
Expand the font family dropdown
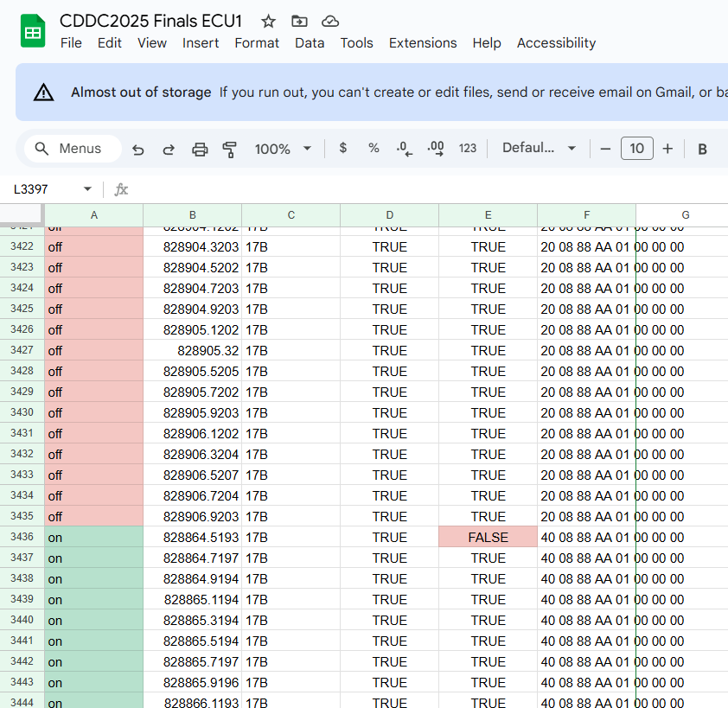539,148
